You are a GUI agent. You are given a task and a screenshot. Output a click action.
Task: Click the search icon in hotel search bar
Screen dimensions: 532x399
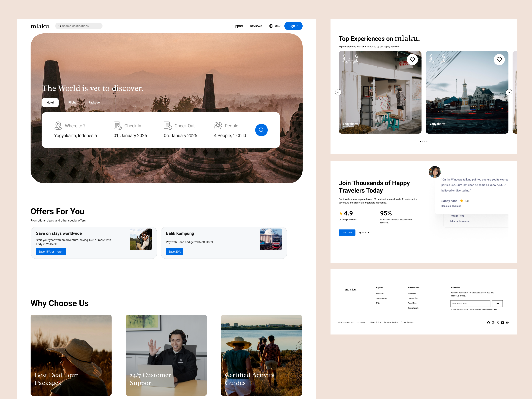click(261, 130)
